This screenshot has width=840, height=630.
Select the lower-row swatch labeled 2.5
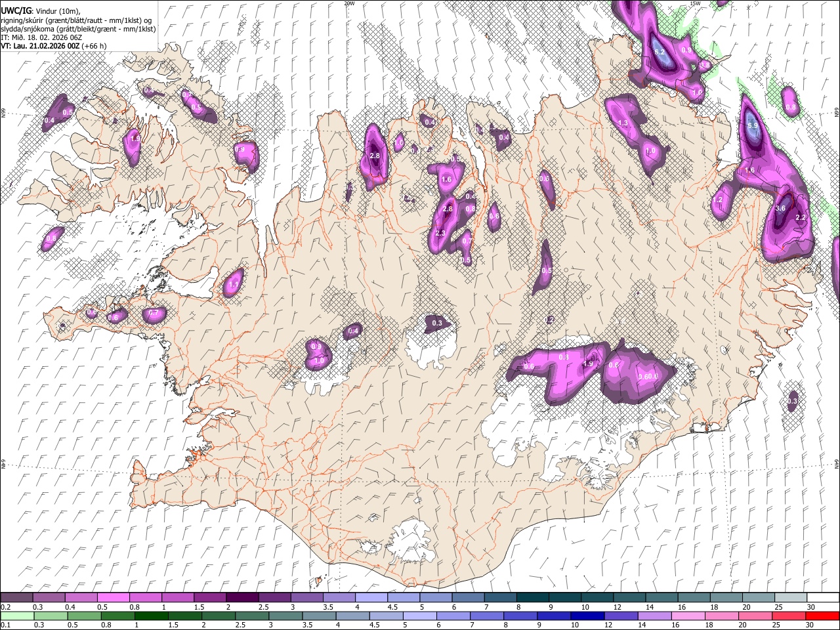pos(252,616)
